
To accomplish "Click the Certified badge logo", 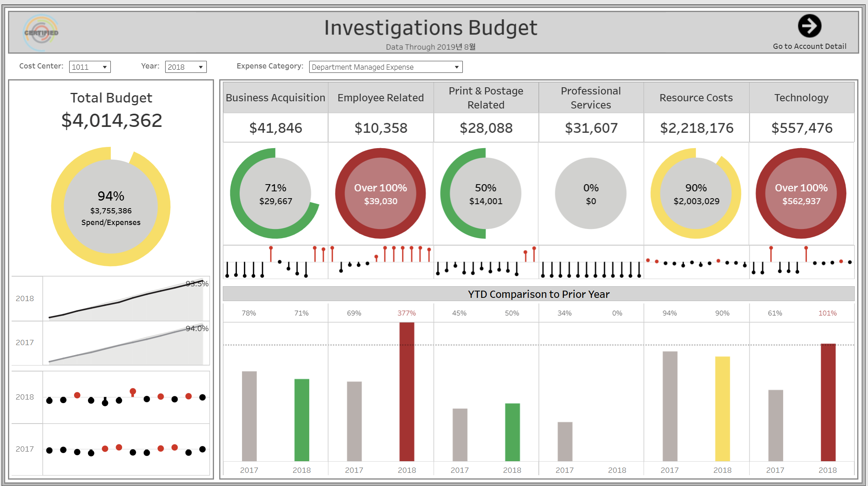I will (41, 33).
